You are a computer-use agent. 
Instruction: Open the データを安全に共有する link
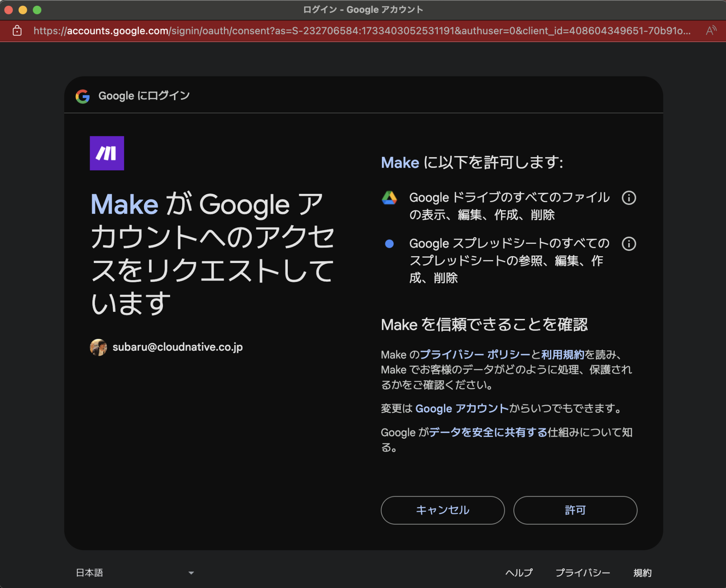point(487,432)
